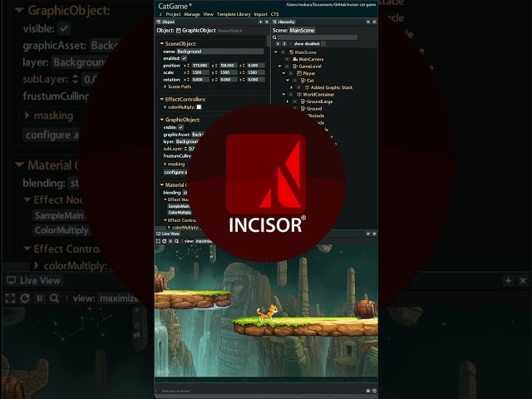Click the position x stepper arrows

tap(189, 66)
